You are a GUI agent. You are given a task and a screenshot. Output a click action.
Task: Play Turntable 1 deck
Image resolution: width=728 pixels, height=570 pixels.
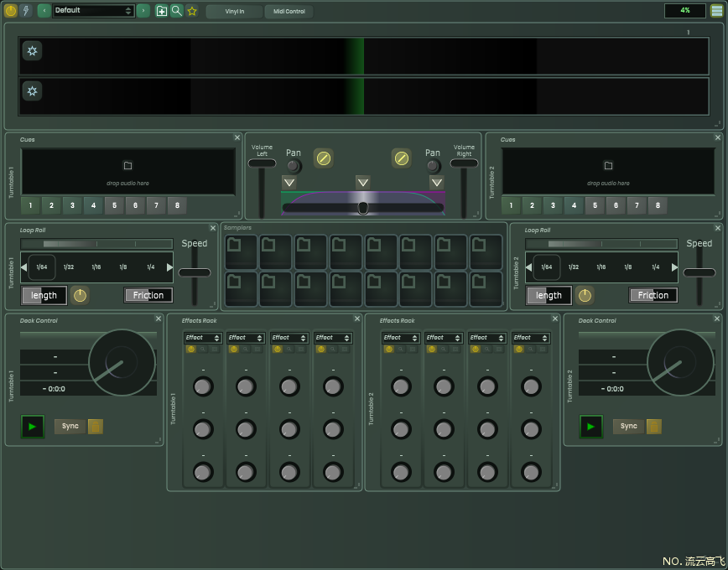33,427
